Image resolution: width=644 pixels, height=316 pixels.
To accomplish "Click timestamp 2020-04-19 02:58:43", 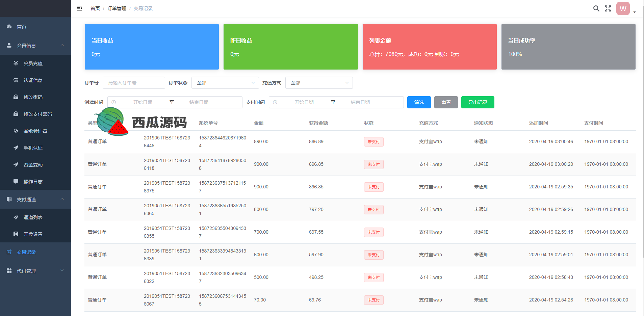I will pyautogui.click(x=551, y=277).
